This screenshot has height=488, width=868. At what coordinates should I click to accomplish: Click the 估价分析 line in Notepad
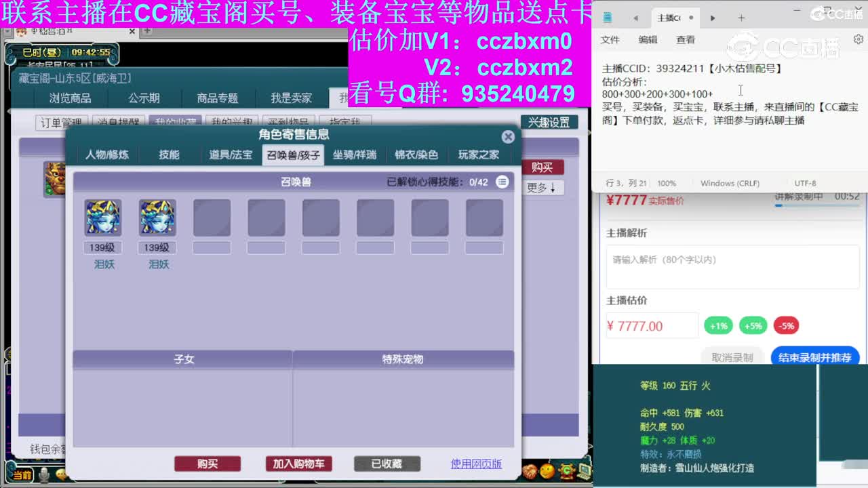tap(625, 81)
